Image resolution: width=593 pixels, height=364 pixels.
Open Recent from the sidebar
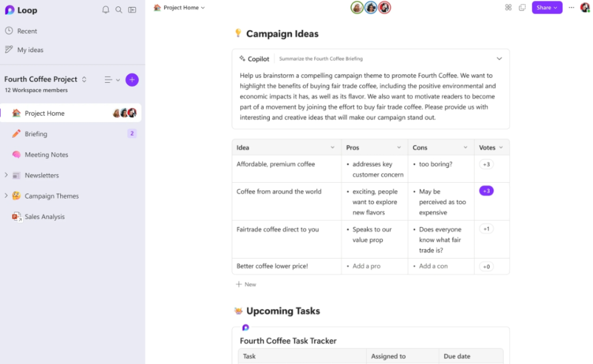point(26,31)
